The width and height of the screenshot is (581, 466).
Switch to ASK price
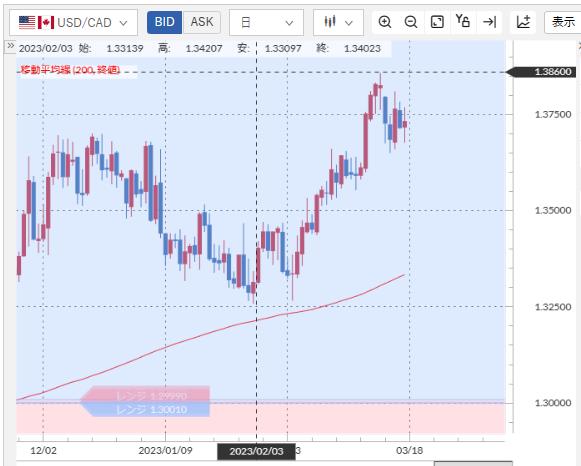202,22
